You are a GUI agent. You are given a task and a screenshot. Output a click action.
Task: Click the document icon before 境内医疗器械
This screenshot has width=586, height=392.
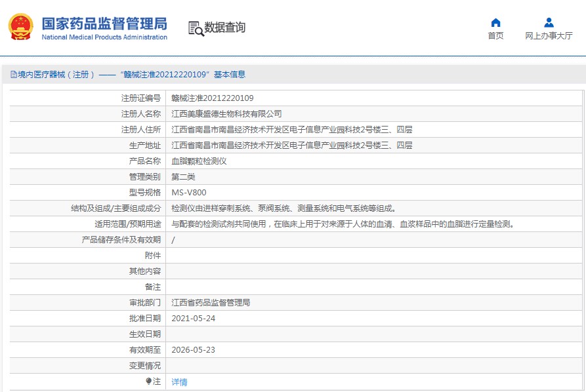14,74
